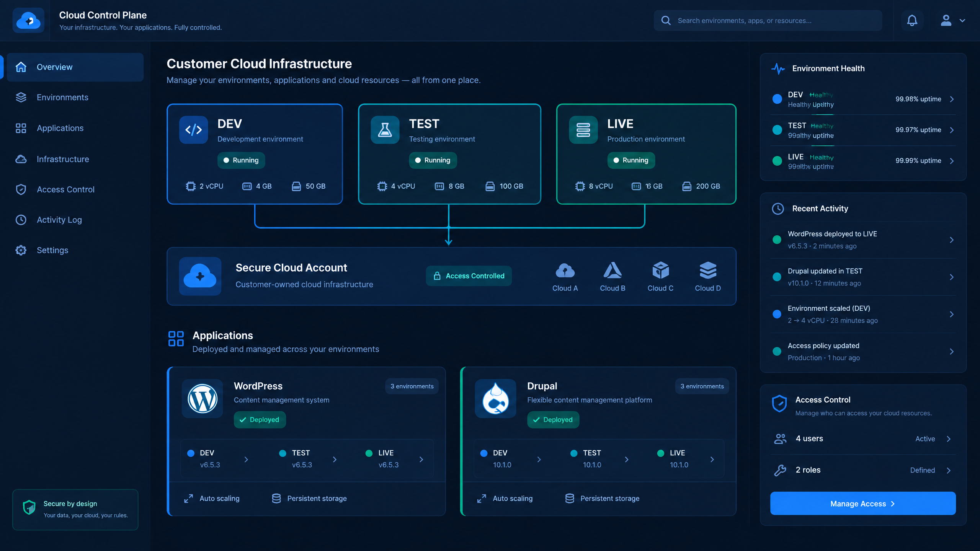Click the Running status on TEST card
Viewport: 980px width, 551px height.
433,160
